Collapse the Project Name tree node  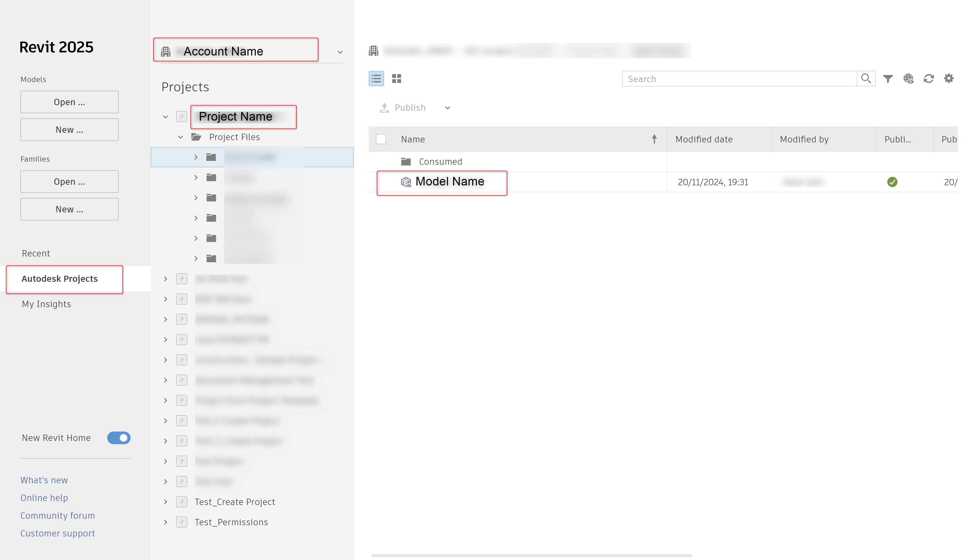[165, 117]
